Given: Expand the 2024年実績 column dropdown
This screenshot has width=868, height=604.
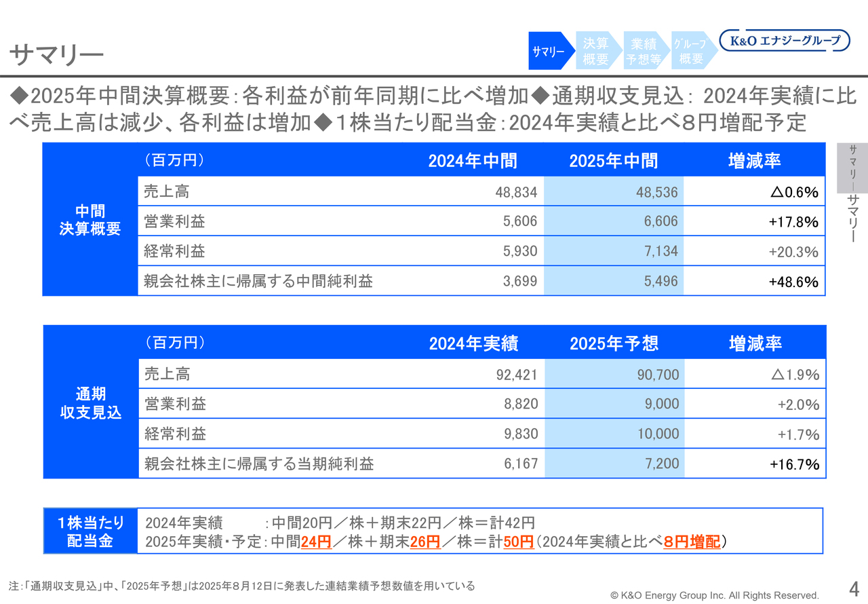Looking at the screenshot, I should pos(473,343).
